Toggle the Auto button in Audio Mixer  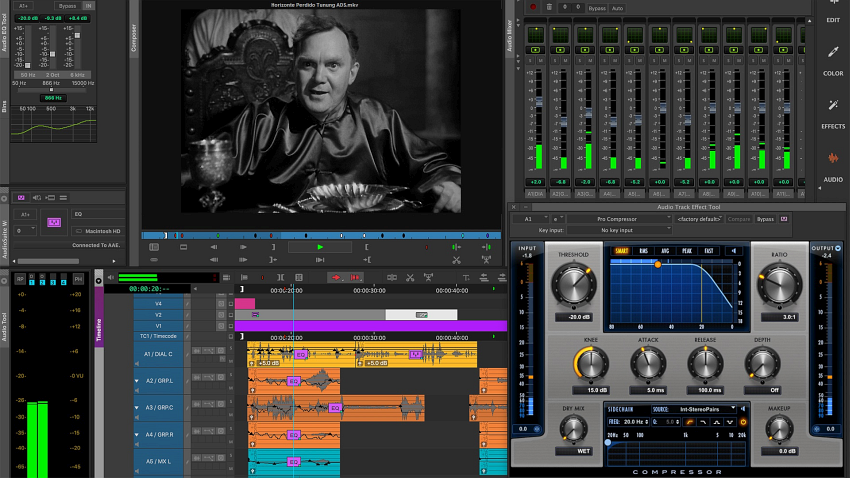[x=617, y=8]
